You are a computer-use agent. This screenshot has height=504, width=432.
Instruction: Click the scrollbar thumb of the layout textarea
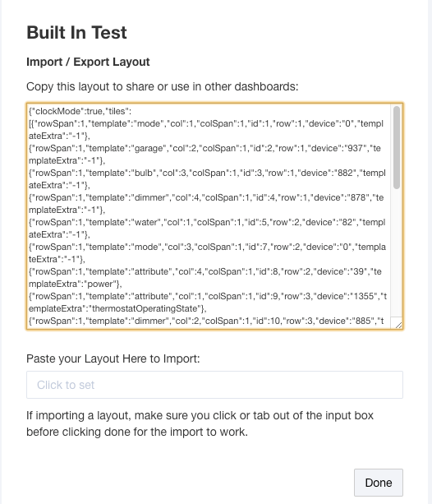[x=397, y=147]
